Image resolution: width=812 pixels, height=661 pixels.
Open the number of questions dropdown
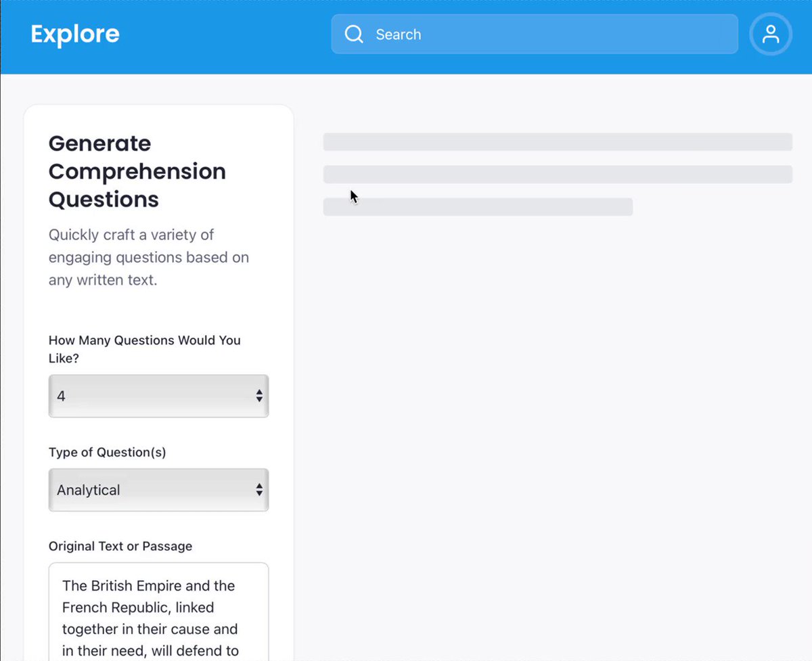pyautogui.click(x=158, y=396)
